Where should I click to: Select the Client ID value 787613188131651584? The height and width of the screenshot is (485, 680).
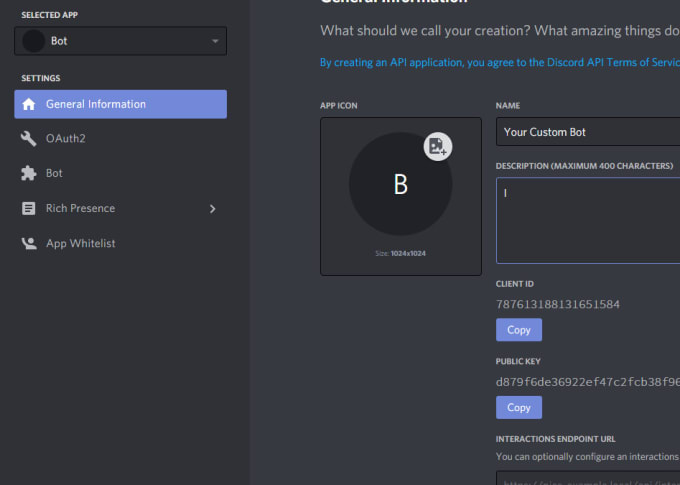click(x=558, y=304)
